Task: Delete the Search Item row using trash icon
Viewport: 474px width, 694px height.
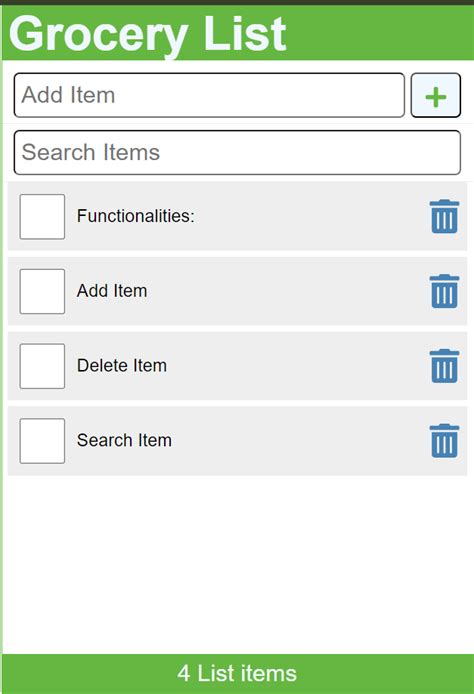Action: click(x=444, y=440)
